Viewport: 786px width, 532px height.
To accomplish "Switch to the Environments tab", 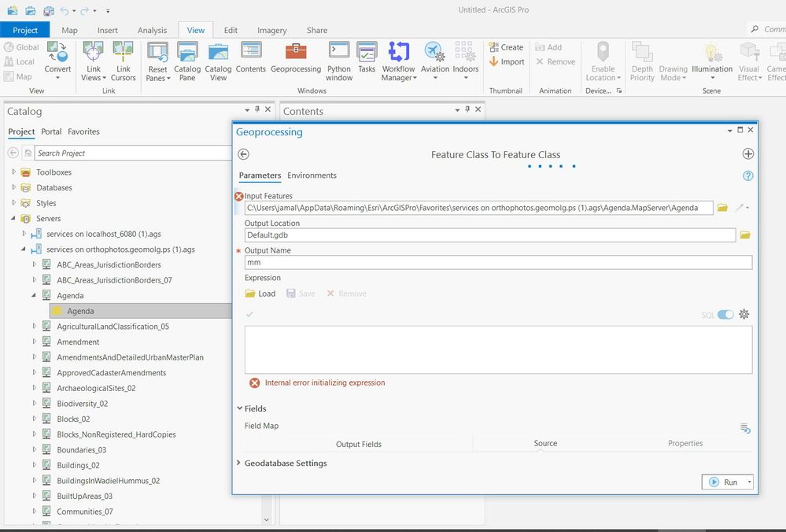I will pyautogui.click(x=312, y=175).
